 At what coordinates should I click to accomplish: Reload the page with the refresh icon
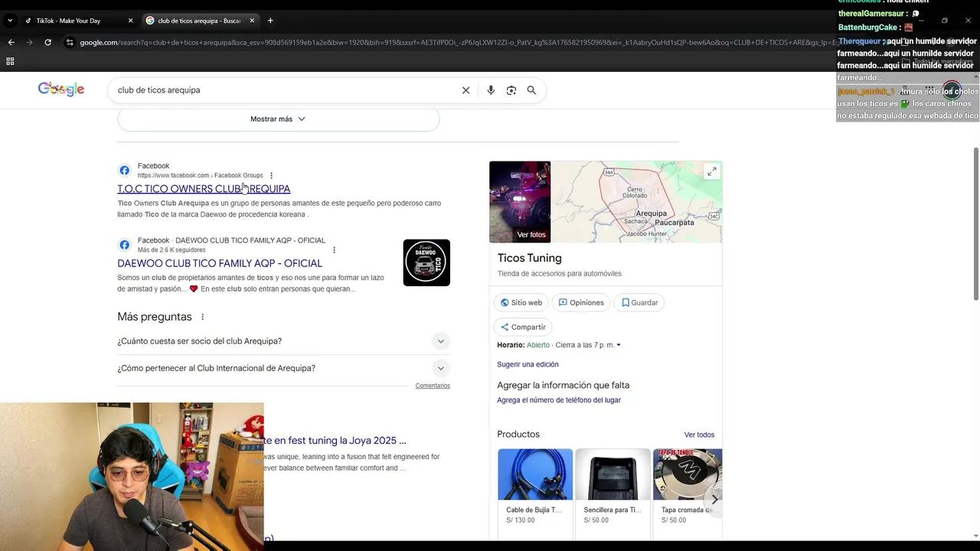47,42
